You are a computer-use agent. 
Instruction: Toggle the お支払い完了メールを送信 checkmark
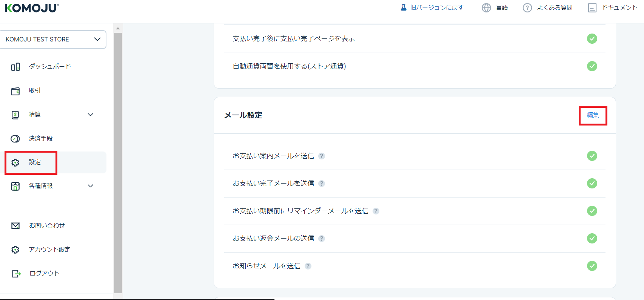pyautogui.click(x=592, y=184)
